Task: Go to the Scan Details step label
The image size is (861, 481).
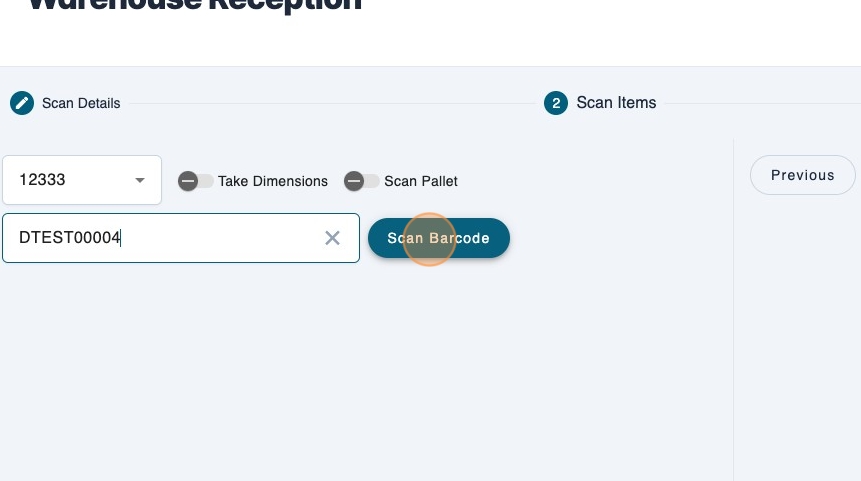Action: coord(81,103)
